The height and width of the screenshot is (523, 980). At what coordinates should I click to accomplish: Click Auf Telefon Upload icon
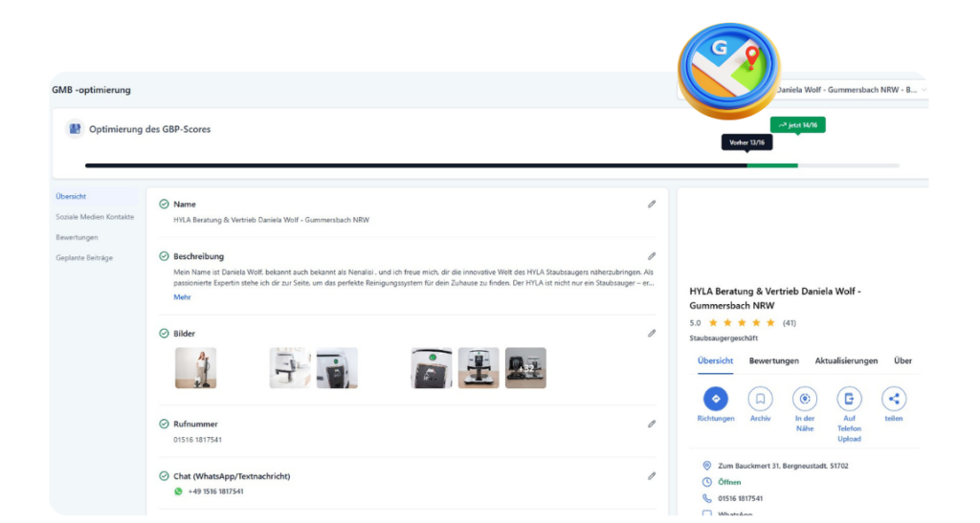pos(849,399)
